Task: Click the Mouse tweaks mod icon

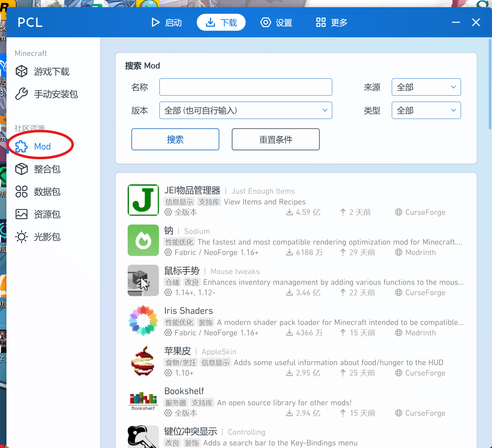Action: tap(143, 280)
